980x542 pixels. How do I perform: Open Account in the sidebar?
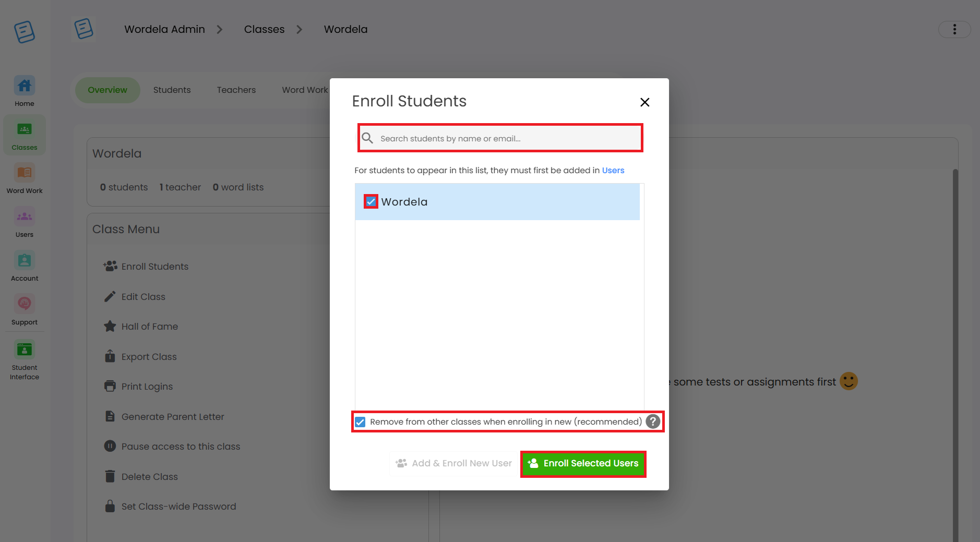tap(25, 267)
